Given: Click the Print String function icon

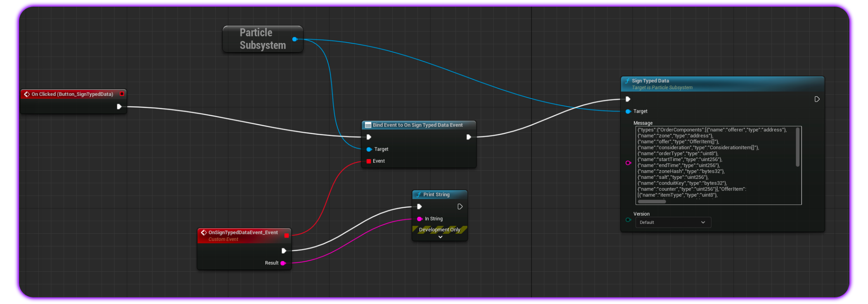Looking at the screenshot, I should tap(419, 195).
